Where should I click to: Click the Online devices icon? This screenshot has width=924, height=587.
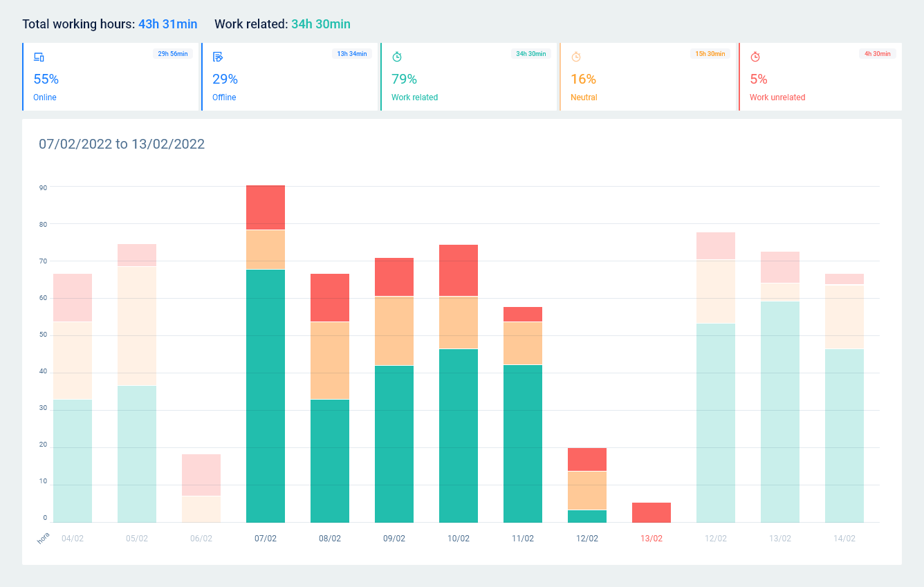click(39, 57)
